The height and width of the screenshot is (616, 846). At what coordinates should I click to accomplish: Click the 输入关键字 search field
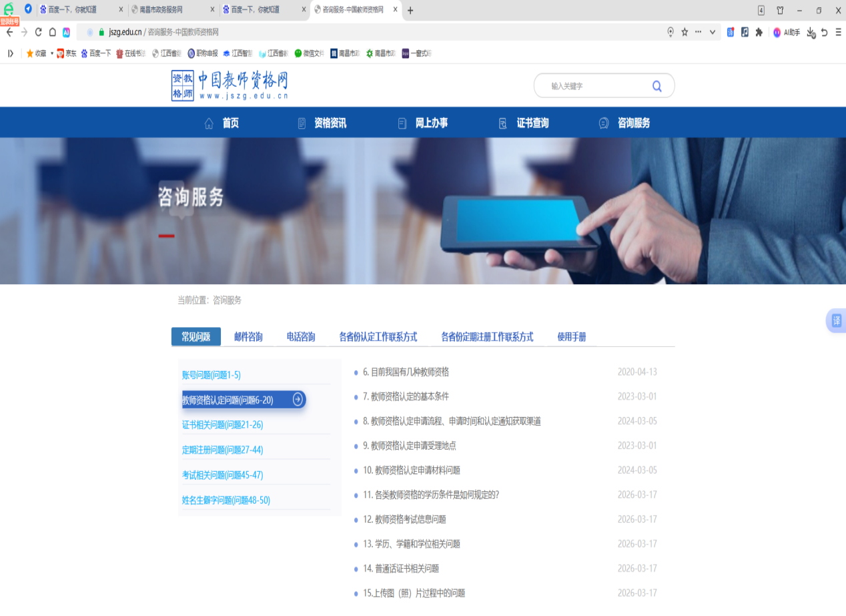pyautogui.click(x=594, y=86)
